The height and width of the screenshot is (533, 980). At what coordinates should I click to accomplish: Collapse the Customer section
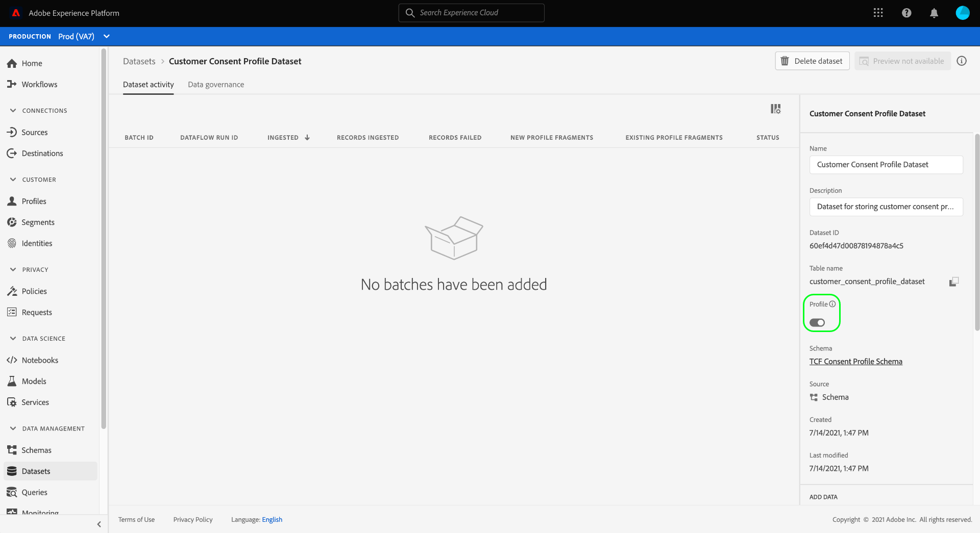coord(13,179)
